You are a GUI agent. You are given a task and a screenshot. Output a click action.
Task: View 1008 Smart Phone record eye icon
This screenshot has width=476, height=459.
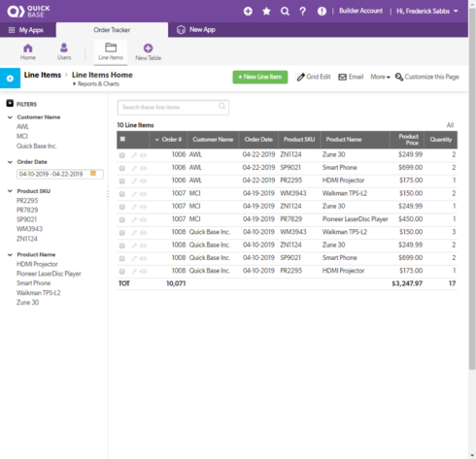click(143, 258)
